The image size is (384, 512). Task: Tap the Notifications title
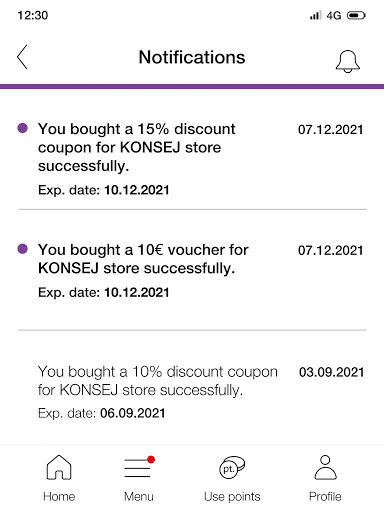192,57
